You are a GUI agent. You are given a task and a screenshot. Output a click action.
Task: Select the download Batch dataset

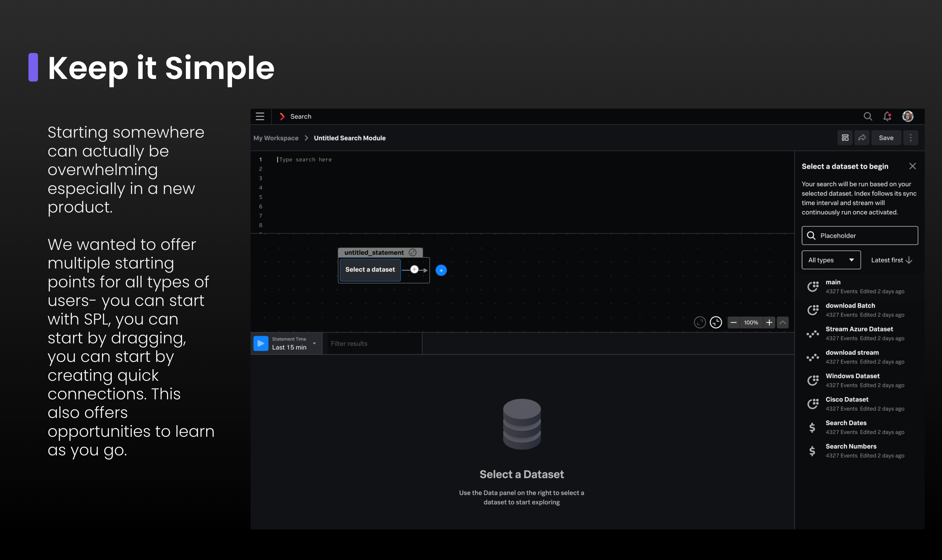(860, 310)
